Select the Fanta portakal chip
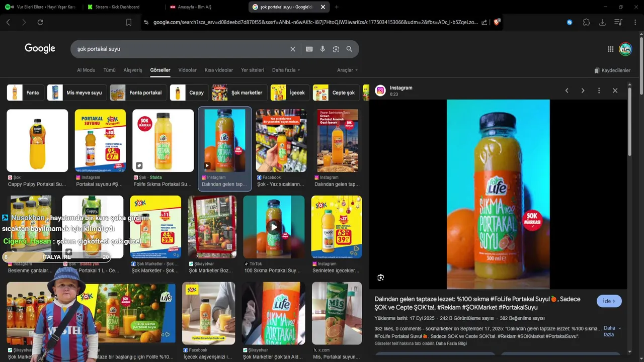The width and height of the screenshot is (644, 362). point(138,93)
